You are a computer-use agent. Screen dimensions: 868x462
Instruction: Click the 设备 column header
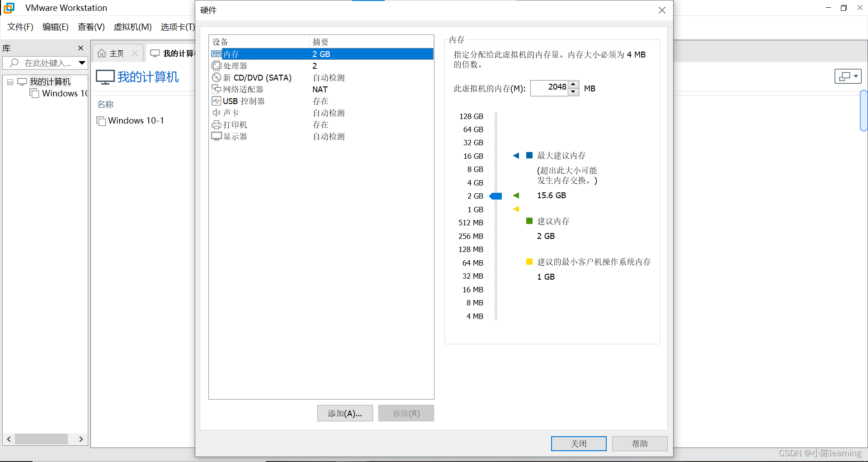pos(259,42)
